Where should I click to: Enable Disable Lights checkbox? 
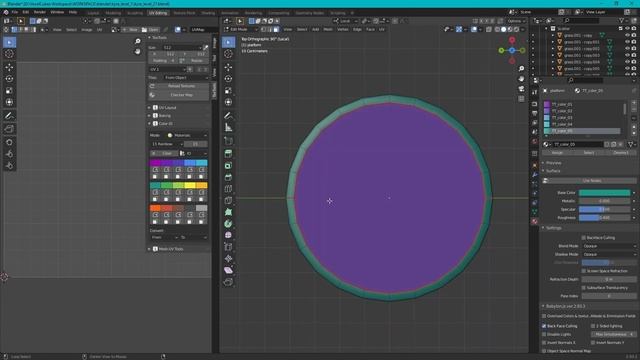(544, 334)
